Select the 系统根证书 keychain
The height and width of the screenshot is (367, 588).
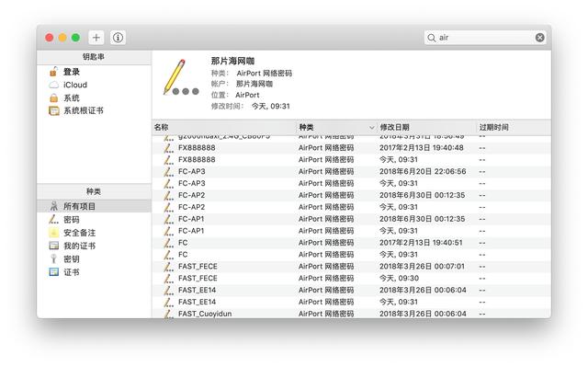click(x=94, y=110)
